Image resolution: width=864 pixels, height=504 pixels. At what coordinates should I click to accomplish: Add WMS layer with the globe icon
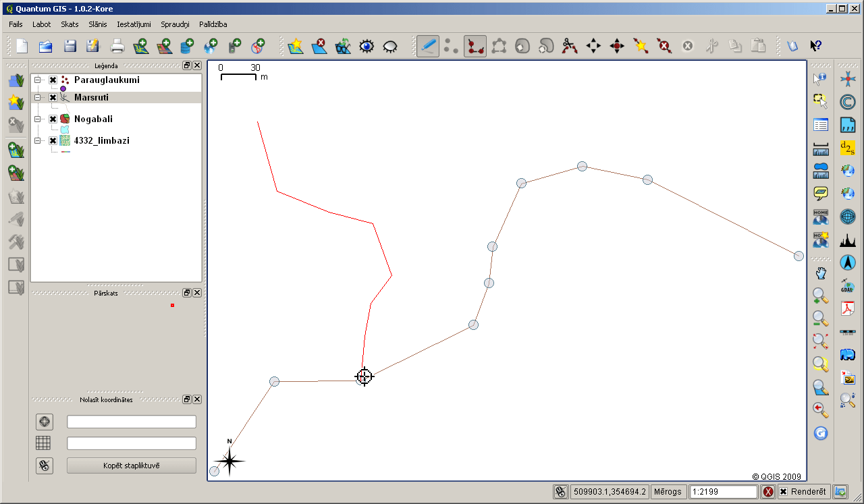click(x=211, y=46)
